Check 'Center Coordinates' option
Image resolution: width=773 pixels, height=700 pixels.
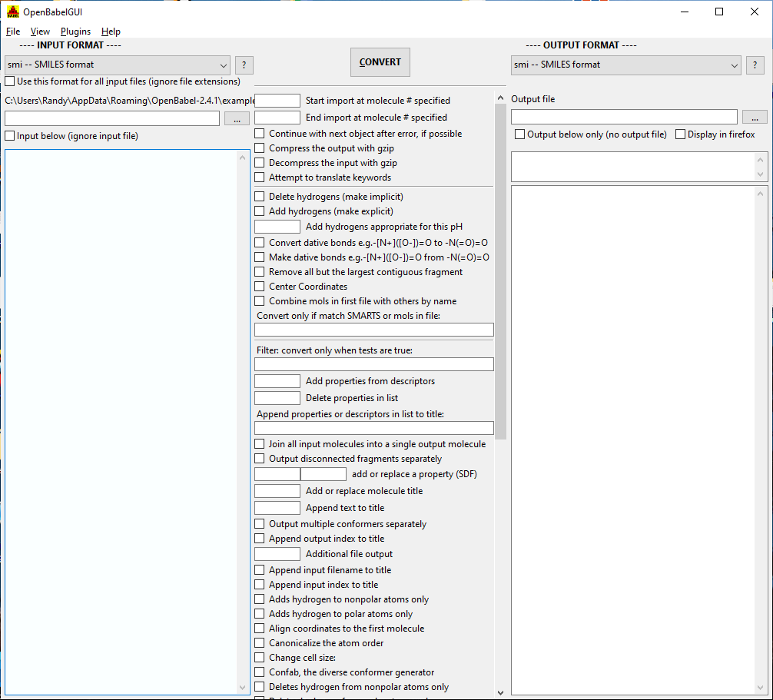click(259, 287)
